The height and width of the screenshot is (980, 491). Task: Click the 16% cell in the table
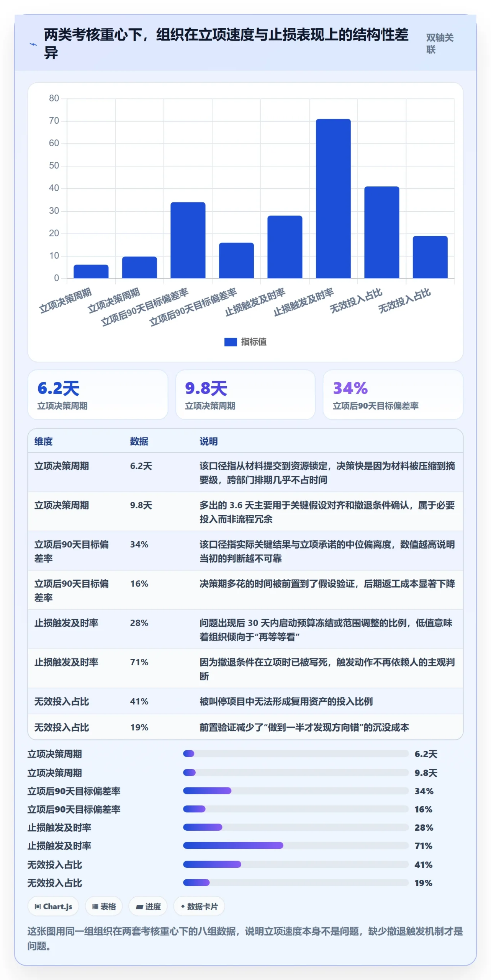(x=139, y=584)
